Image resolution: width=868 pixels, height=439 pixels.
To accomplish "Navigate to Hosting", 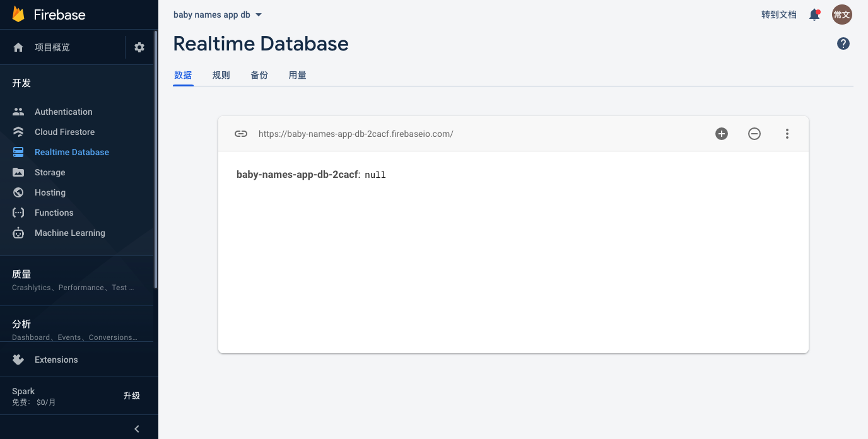I will [x=50, y=192].
